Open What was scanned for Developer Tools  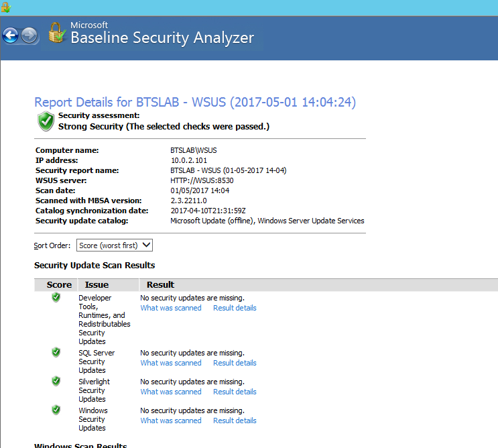point(171,308)
